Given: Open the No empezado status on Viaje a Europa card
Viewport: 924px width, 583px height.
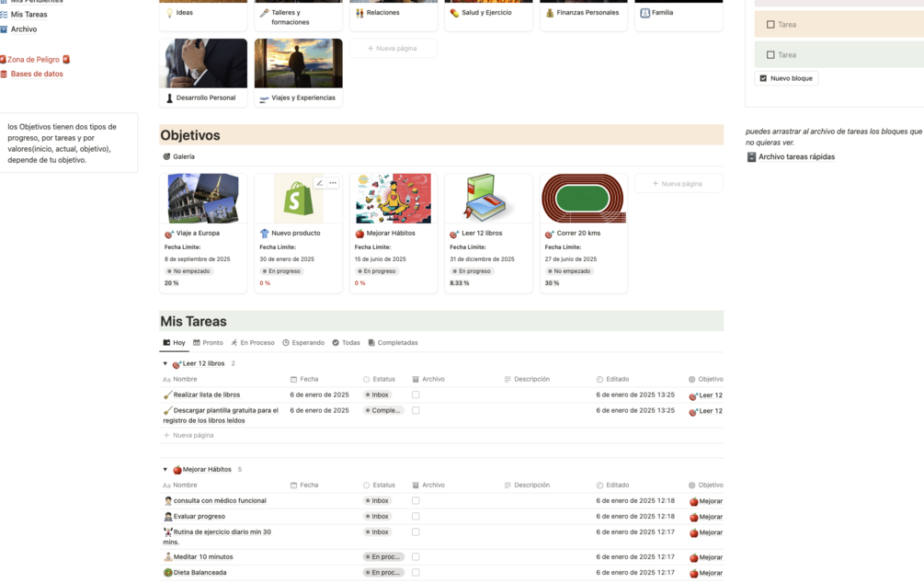Looking at the screenshot, I should (188, 271).
